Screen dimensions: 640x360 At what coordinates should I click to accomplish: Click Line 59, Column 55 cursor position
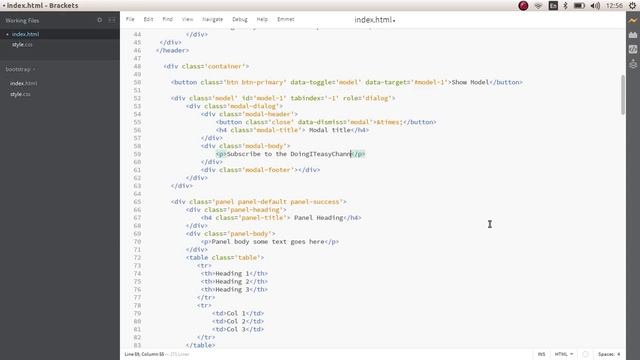[x=144, y=354]
